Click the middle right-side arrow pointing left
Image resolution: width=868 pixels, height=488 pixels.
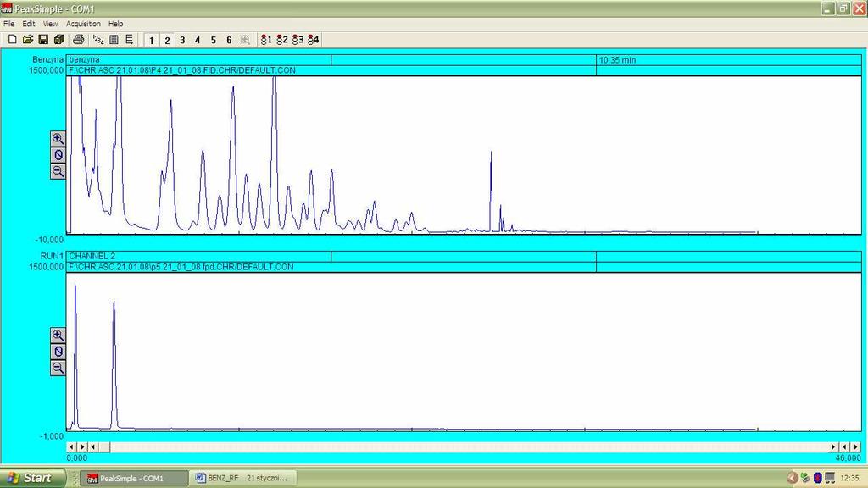(x=845, y=447)
